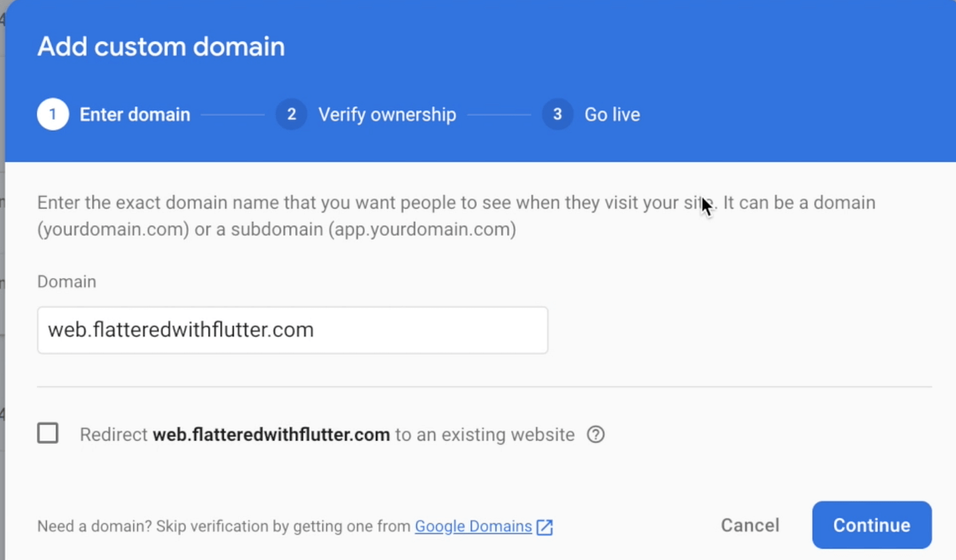Select the Enter domain step label
Image resolution: width=956 pixels, height=560 pixels.
(x=135, y=115)
